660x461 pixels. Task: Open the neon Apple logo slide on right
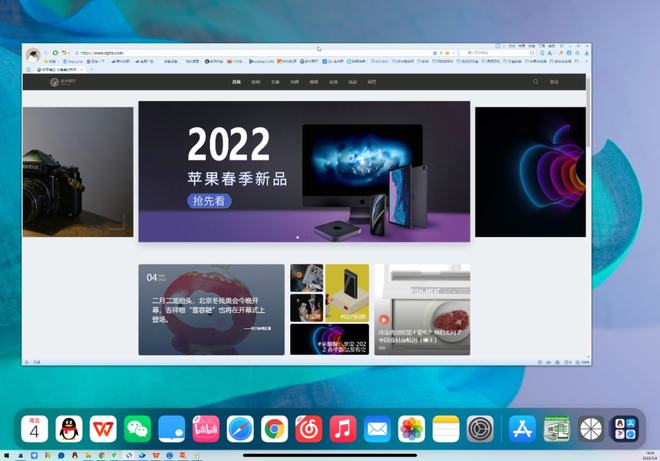[x=530, y=172]
